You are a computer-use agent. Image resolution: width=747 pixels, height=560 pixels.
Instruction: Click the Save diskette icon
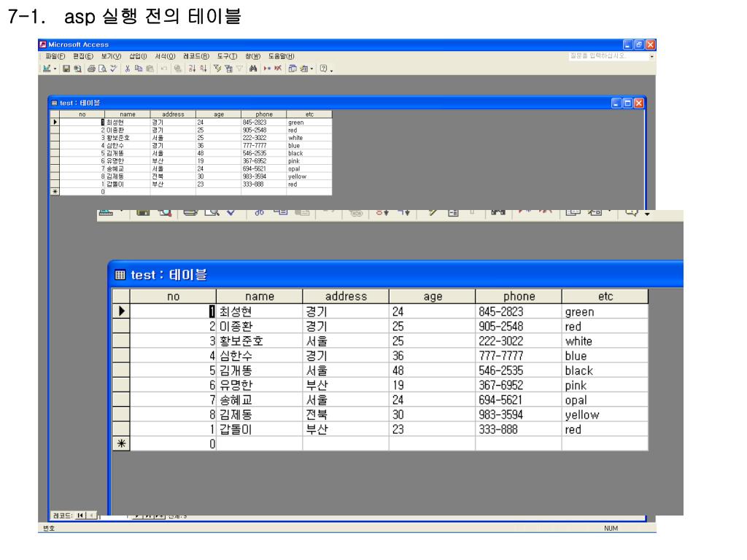66,69
